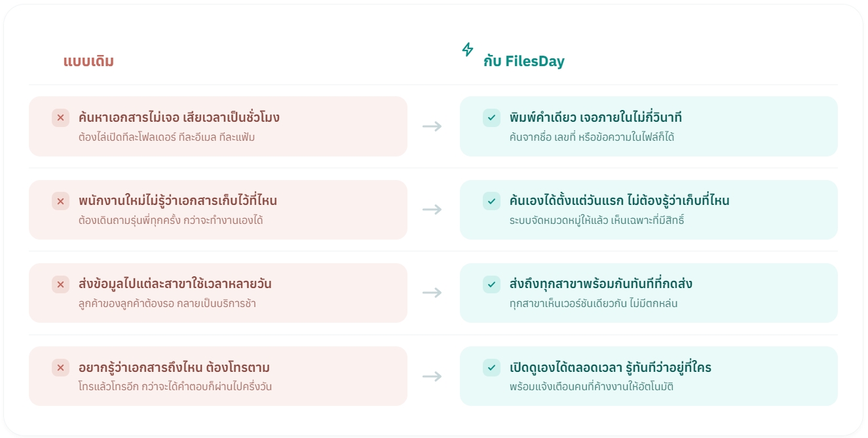Click the subtitle ระบบจัดหมวดหมู่ให้แล้ว เห็นเฉพาะที่มีสิทธิ์

point(597,221)
